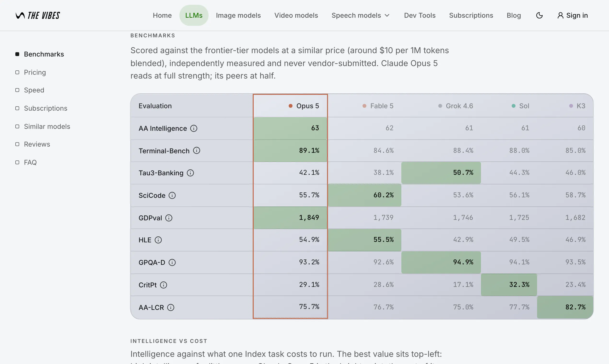Click the AA Intelligence row label
The height and width of the screenshot is (364, 609).
click(163, 128)
